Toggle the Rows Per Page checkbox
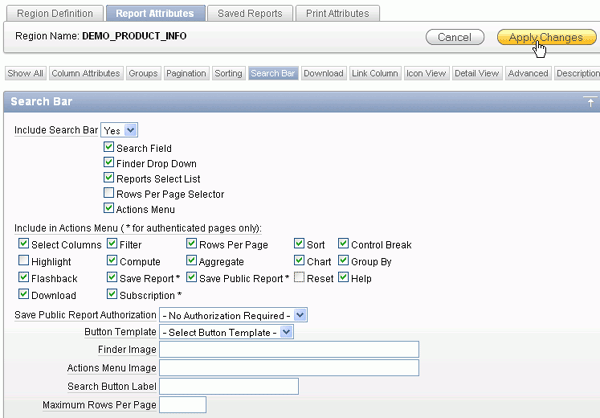600x418 pixels. point(191,243)
